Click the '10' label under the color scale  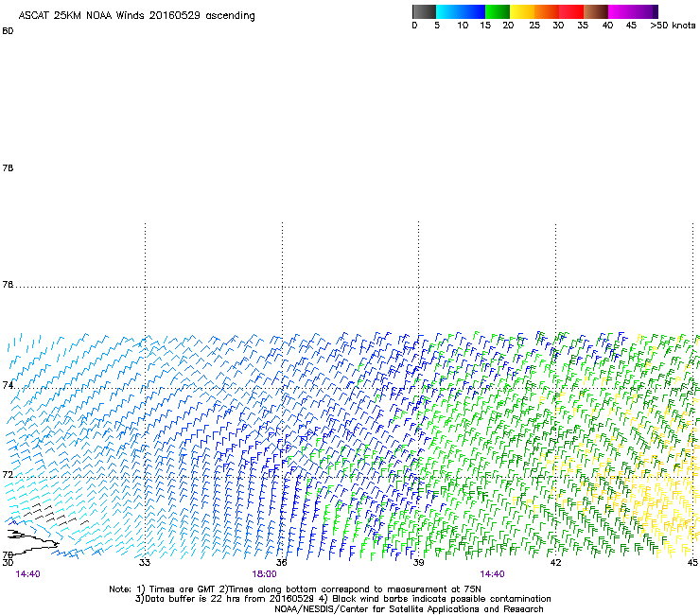463,25
